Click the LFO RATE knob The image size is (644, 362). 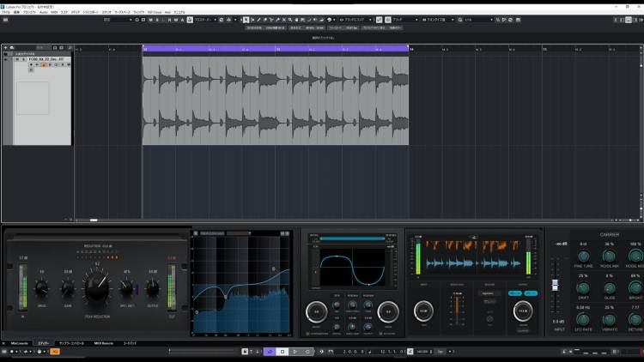(584, 318)
